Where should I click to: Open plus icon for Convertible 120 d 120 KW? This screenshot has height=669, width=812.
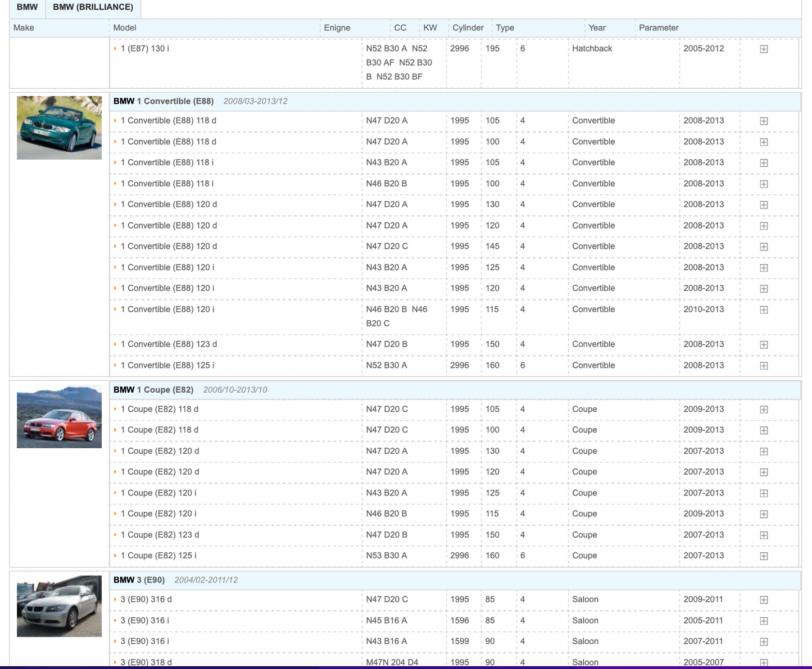[764, 226]
